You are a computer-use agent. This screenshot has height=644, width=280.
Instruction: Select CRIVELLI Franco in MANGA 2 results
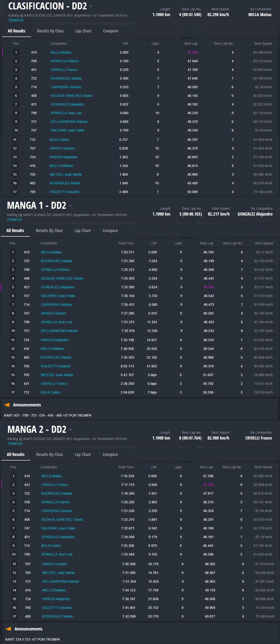tap(55, 485)
